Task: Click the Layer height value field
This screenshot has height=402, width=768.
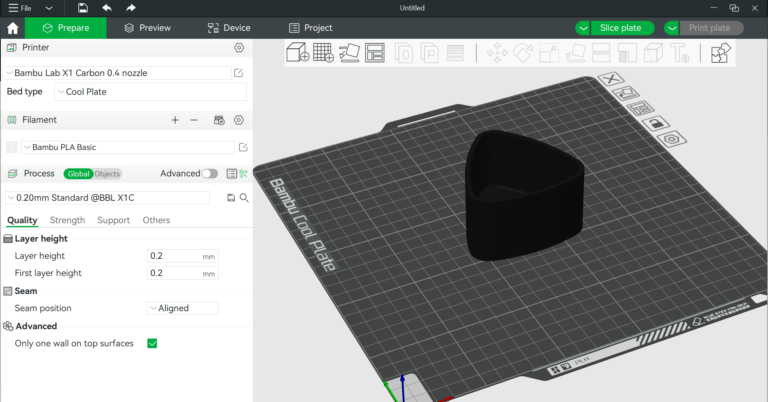Action: 182,256
